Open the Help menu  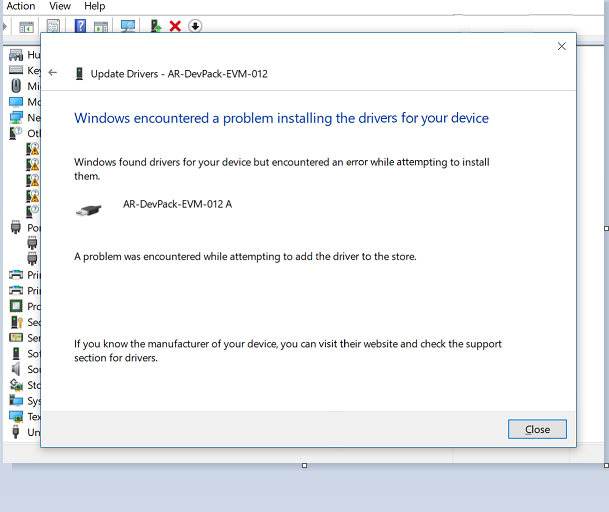(x=94, y=6)
